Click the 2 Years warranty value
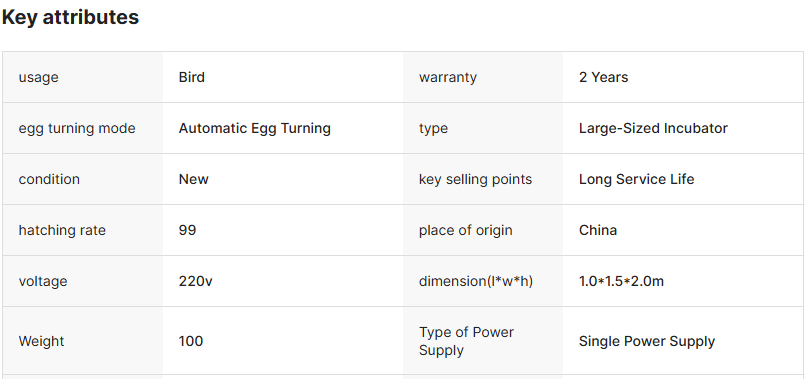The height and width of the screenshot is (379, 808). pyautogui.click(x=603, y=77)
